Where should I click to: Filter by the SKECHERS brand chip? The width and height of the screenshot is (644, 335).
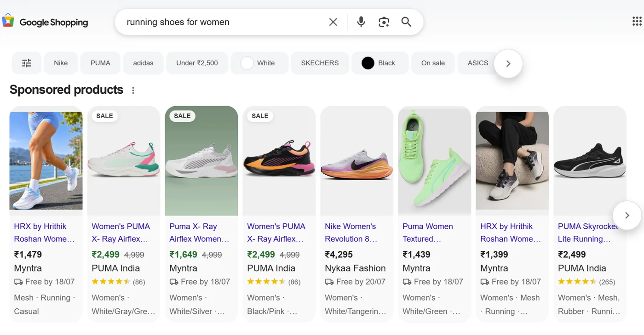tap(320, 63)
